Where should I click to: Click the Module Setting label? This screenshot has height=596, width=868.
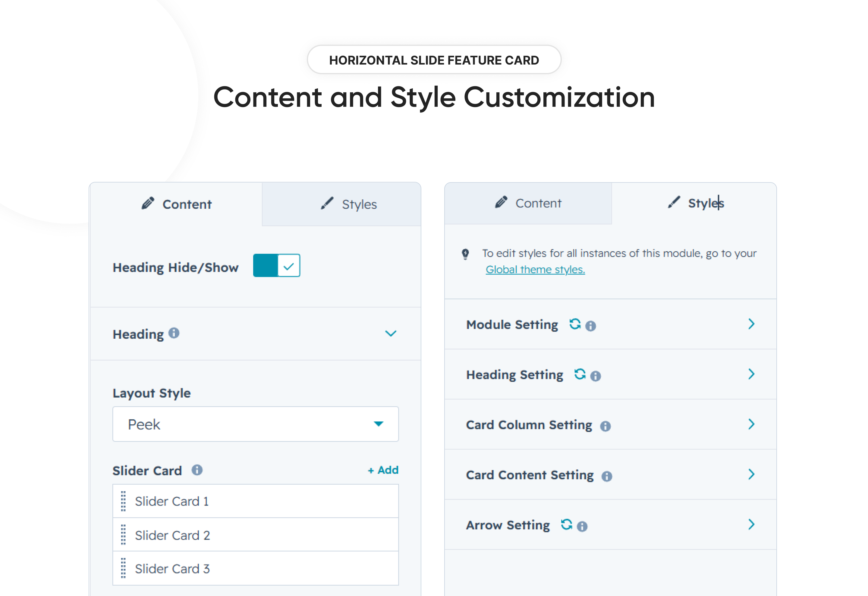pyautogui.click(x=512, y=324)
